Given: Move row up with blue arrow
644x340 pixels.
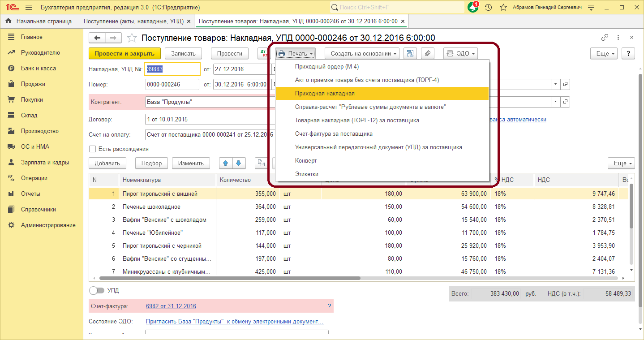Looking at the screenshot, I should pyautogui.click(x=226, y=163).
